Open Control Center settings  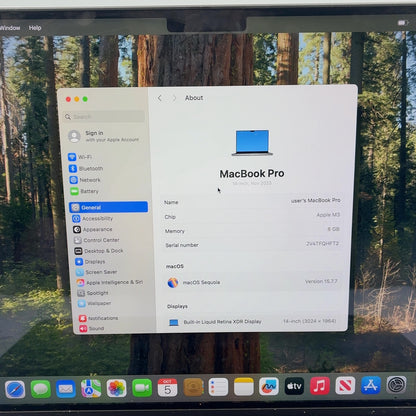coord(97,240)
